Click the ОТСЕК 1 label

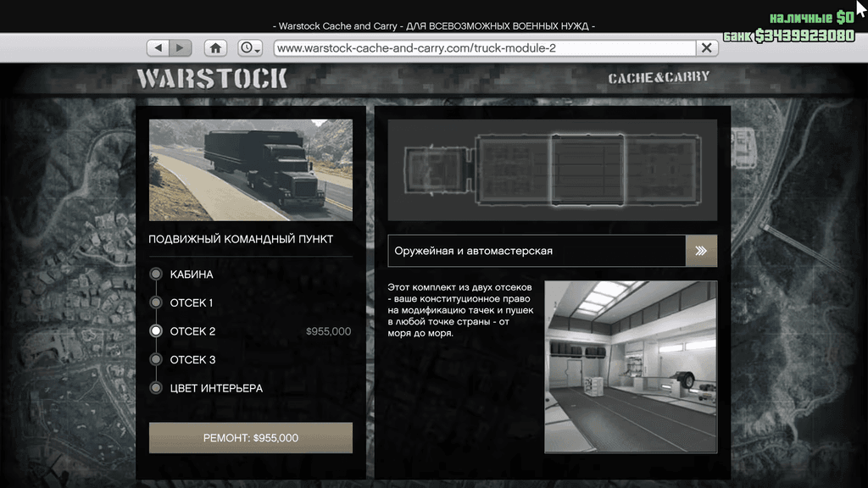coord(192,302)
